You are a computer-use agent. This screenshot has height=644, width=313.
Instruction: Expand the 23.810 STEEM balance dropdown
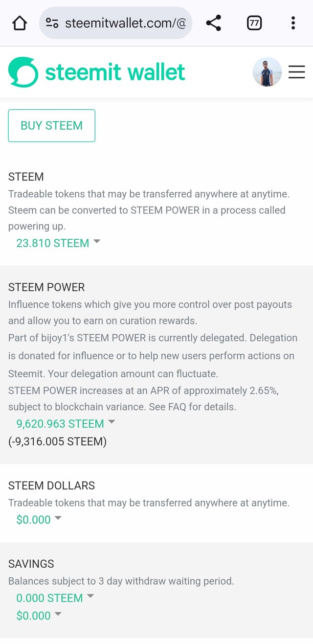coord(58,243)
